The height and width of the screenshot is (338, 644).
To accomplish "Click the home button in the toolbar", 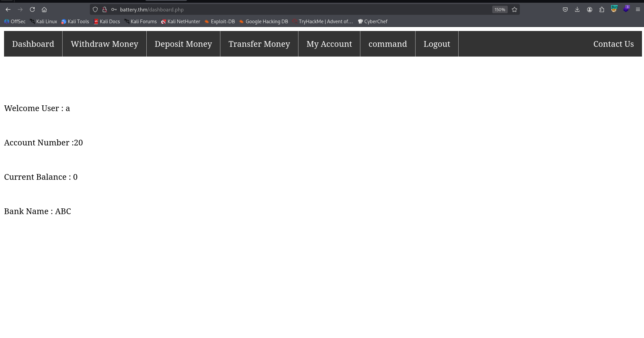I will [x=44, y=9].
